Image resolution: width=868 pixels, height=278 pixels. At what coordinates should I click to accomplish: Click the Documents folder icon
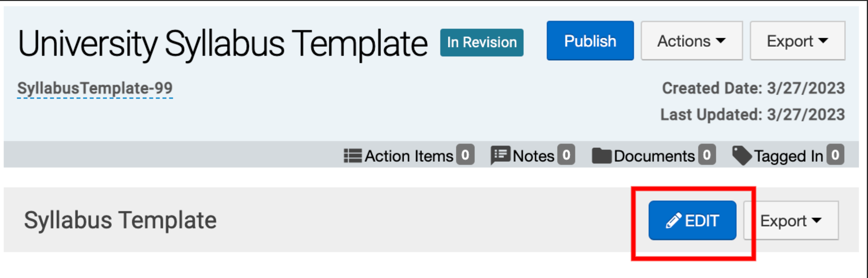point(601,156)
